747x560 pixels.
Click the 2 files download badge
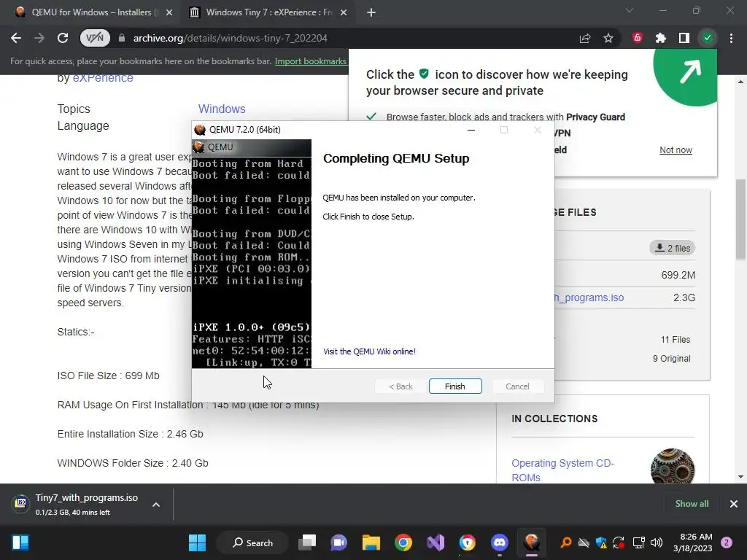pyautogui.click(x=672, y=248)
